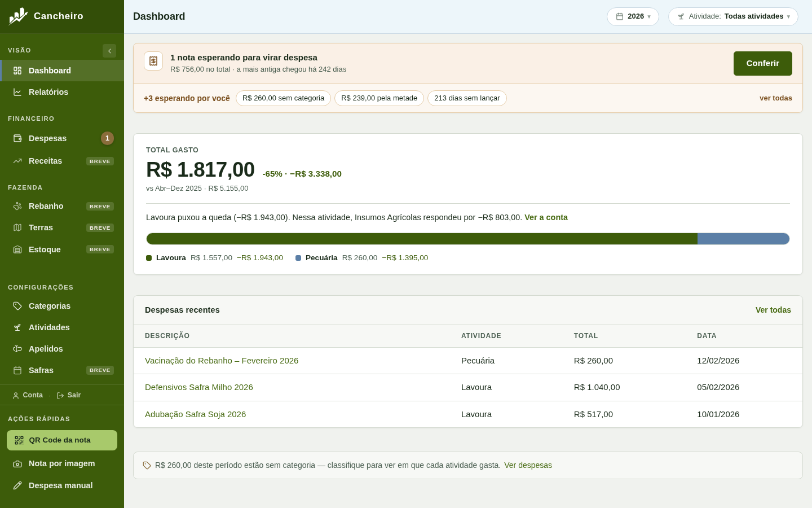
Task: Click the Cancheiro logo icon
Action: tap(18, 16)
